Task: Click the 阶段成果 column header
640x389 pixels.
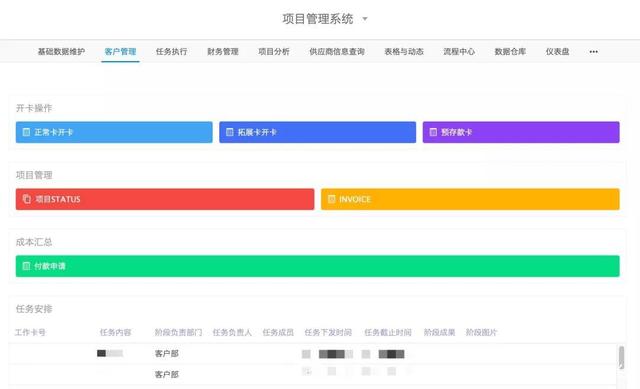Action: pyautogui.click(x=439, y=332)
